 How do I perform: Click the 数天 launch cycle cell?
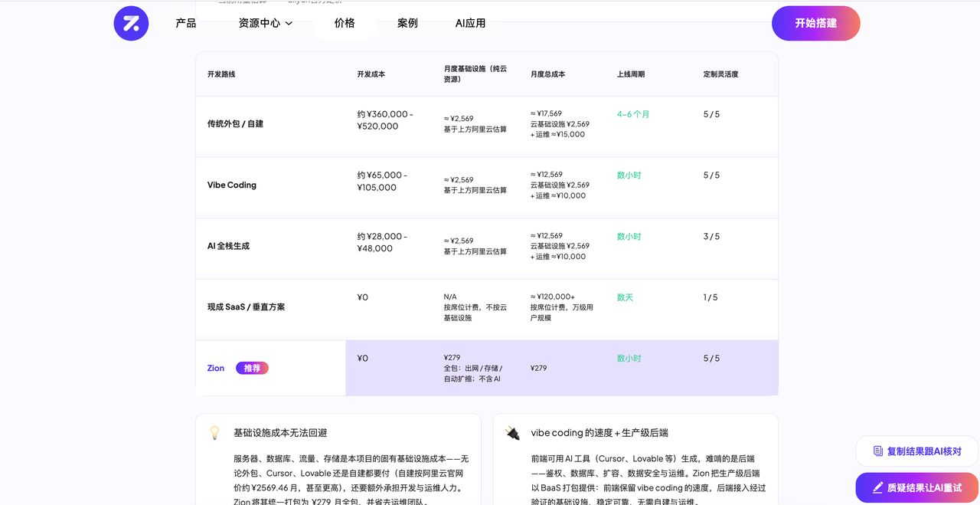(x=625, y=297)
